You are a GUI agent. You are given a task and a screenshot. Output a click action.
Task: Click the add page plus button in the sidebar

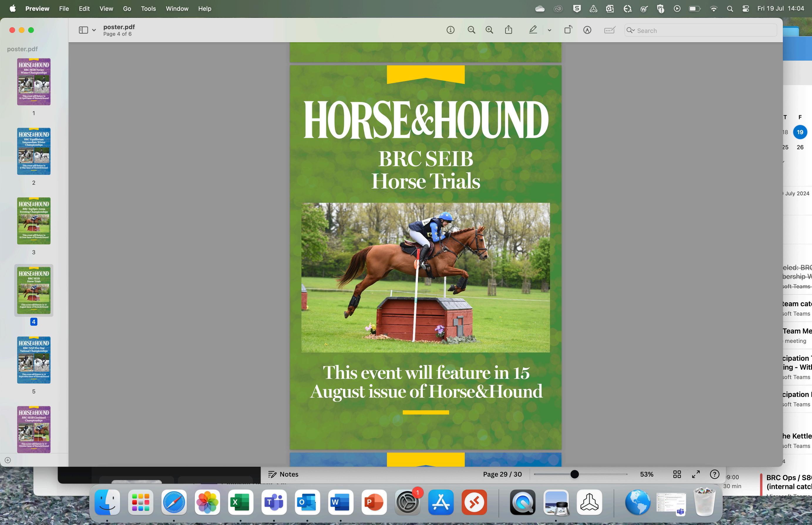[x=8, y=460]
